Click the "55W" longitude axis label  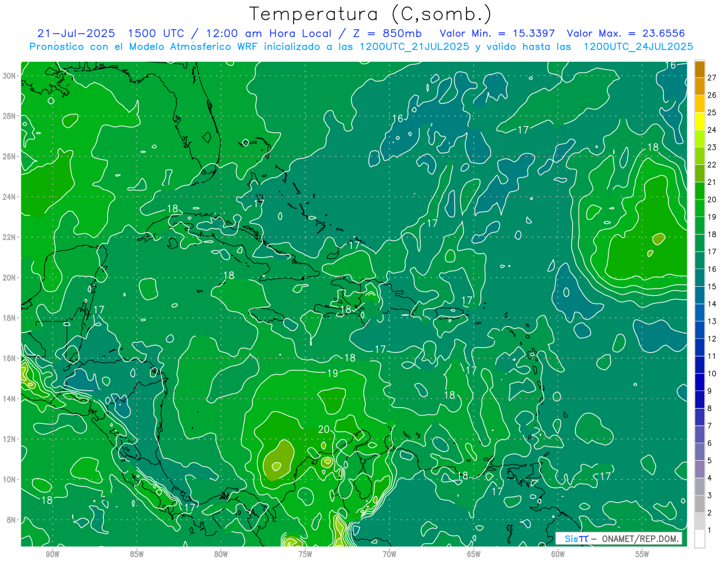tap(642, 554)
